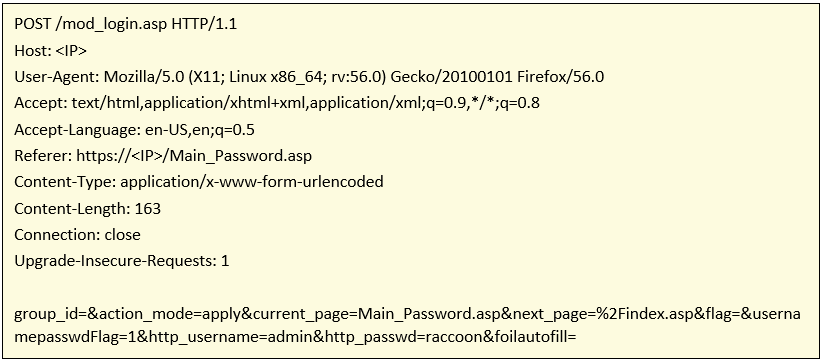
Task: Click the Firefox/56.0 text in User-Agent
Action: 561,77
